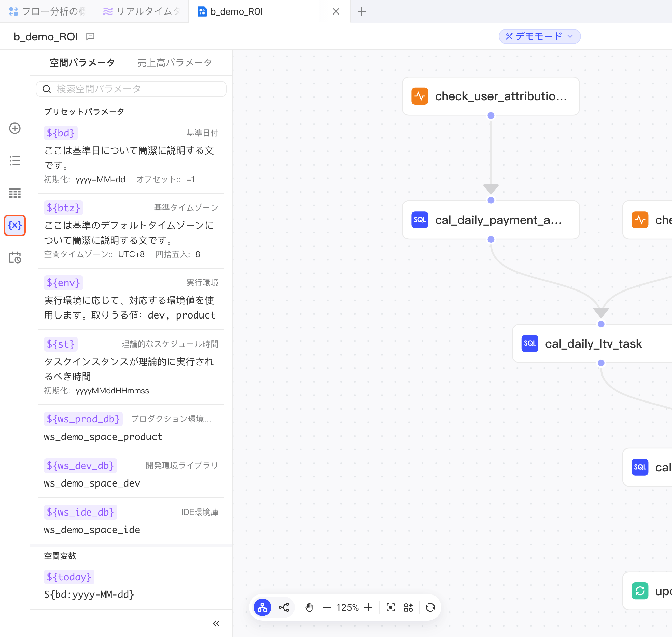
Task: Click the ${today} variable tag
Action: (x=69, y=577)
